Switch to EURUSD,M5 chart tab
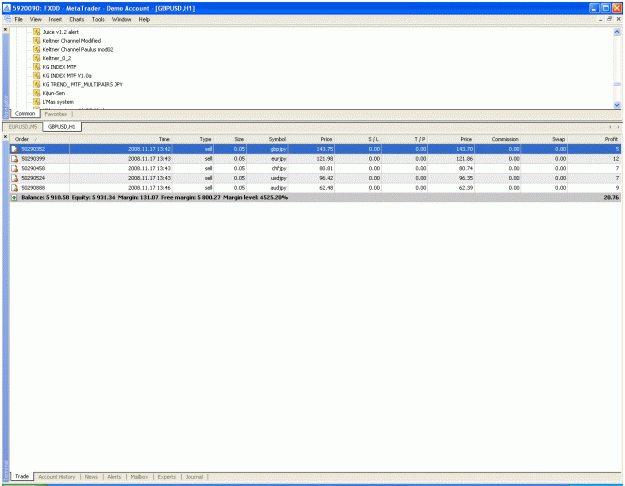Image resolution: width=625 pixels, height=486 pixels. (23, 127)
